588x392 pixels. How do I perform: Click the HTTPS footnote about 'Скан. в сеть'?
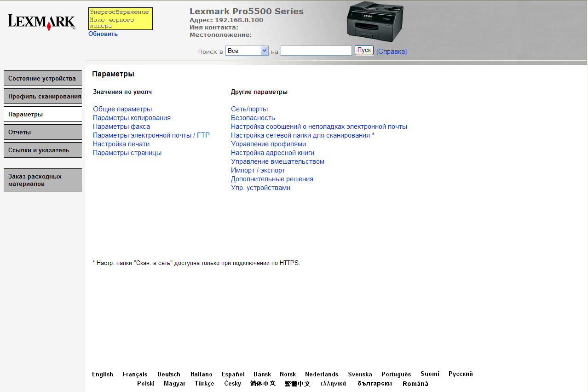coord(196,263)
